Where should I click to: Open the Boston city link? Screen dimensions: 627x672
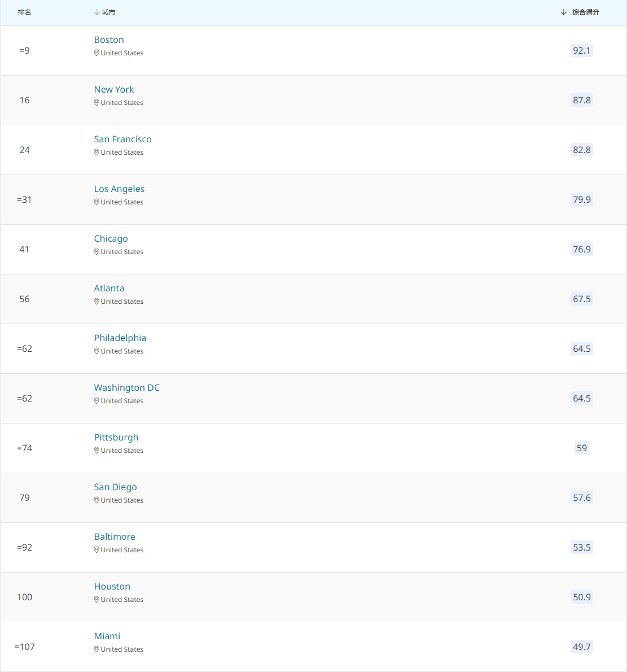click(x=109, y=40)
